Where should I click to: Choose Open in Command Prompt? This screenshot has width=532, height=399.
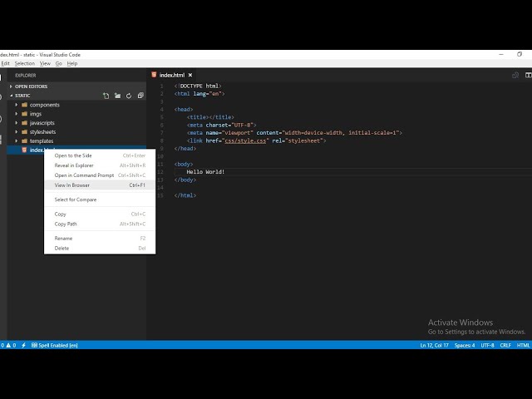click(100, 175)
